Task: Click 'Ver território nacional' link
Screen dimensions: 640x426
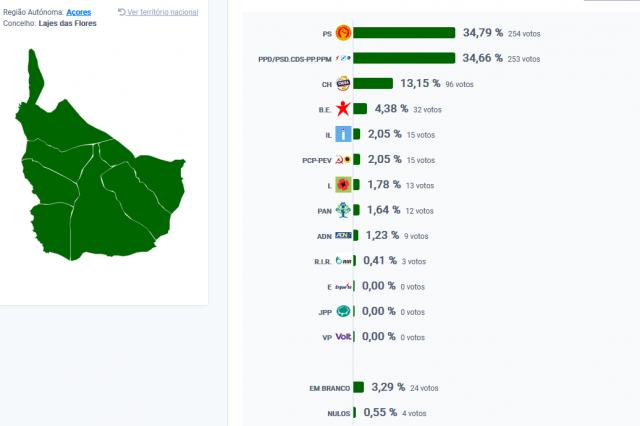Action: click(160, 12)
